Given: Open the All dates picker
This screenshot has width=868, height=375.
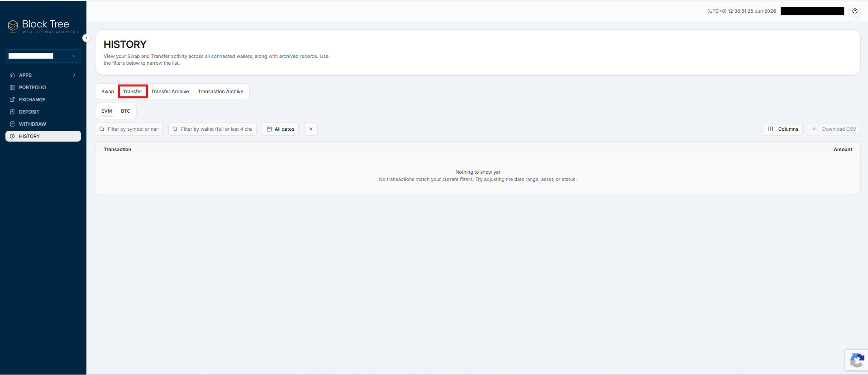Looking at the screenshot, I should point(280,129).
